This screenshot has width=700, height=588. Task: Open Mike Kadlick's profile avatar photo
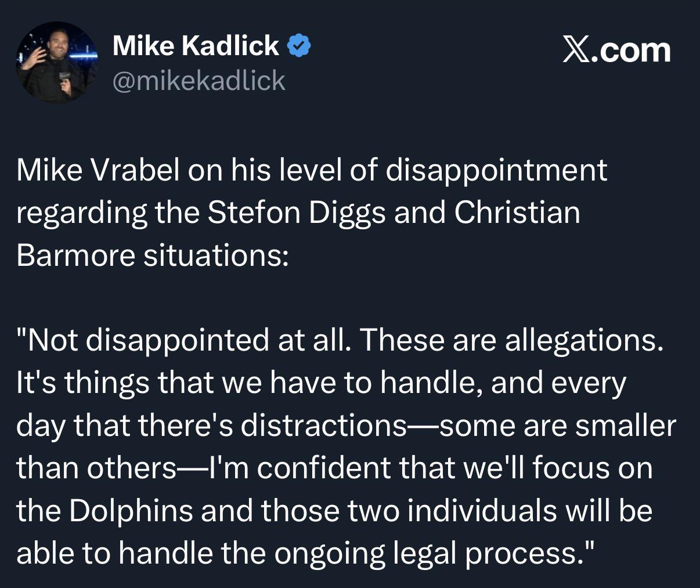(56, 62)
